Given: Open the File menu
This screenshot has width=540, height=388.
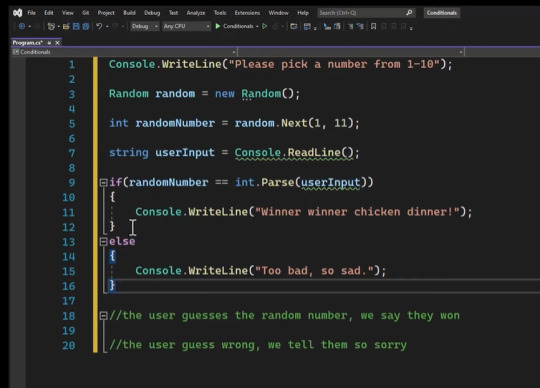Looking at the screenshot, I should (32, 13).
